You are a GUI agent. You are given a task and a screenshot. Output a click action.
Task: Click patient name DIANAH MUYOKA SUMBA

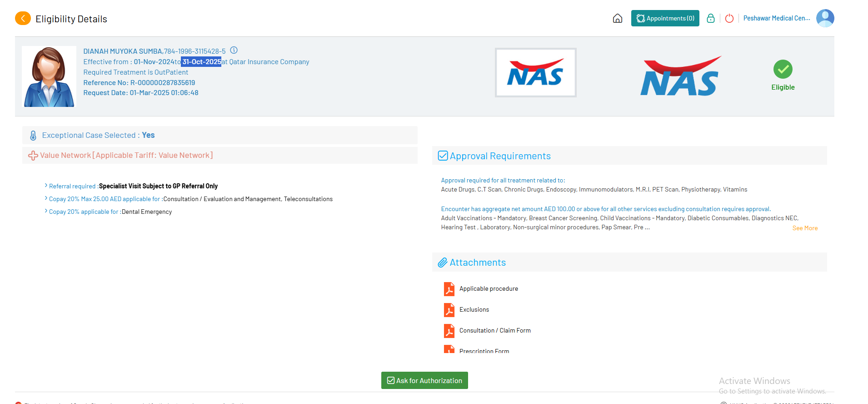pyautogui.click(x=123, y=51)
